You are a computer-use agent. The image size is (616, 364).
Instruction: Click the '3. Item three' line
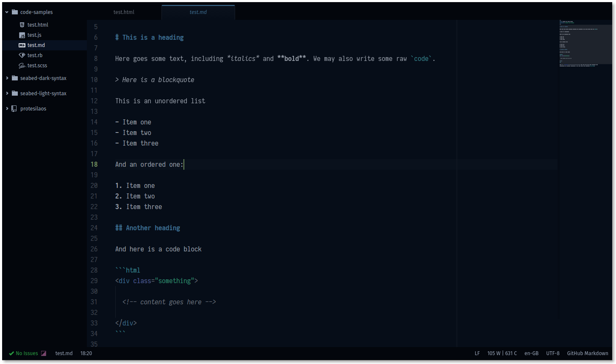coord(139,207)
